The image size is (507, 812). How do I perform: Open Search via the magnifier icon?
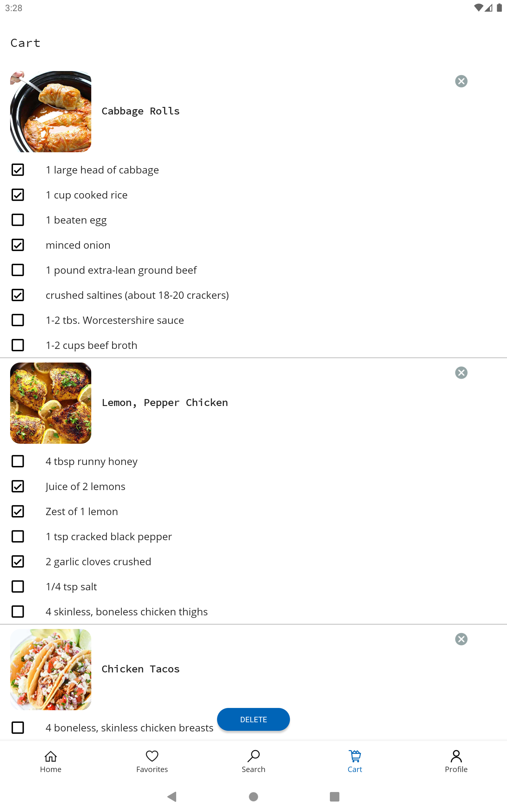pyautogui.click(x=253, y=756)
